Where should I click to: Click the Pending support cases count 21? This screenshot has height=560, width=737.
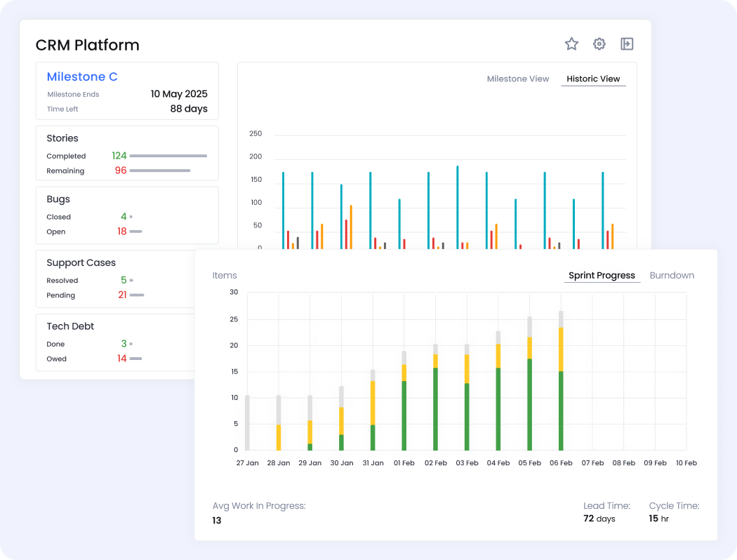coord(122,295)
